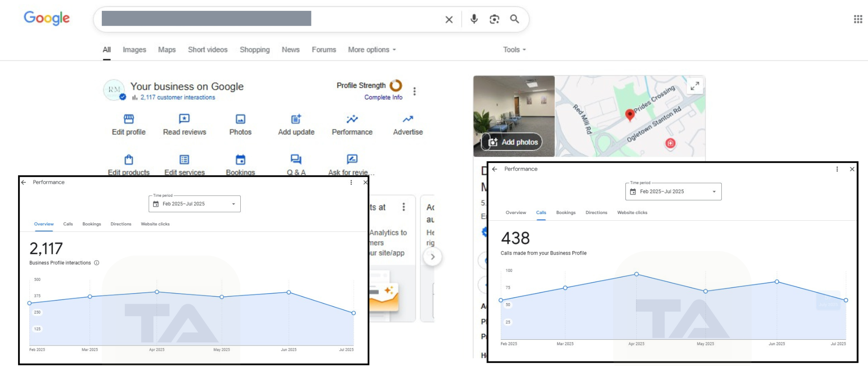Image resolution: width=868 pixels, height=366 pixels.
Task: Select Website clicks tab in Calls panel
Action: click(x=632, y=213)
